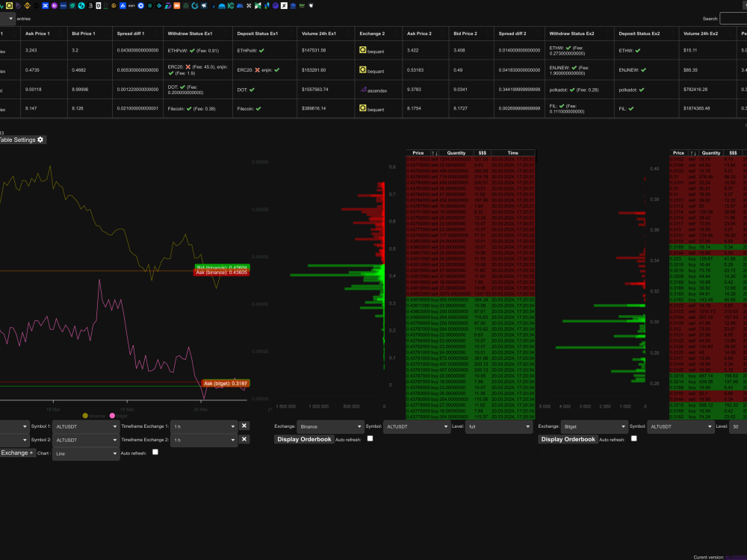Sort by Ask Price 1 column
Screen dimensions: 747x560
43,34
